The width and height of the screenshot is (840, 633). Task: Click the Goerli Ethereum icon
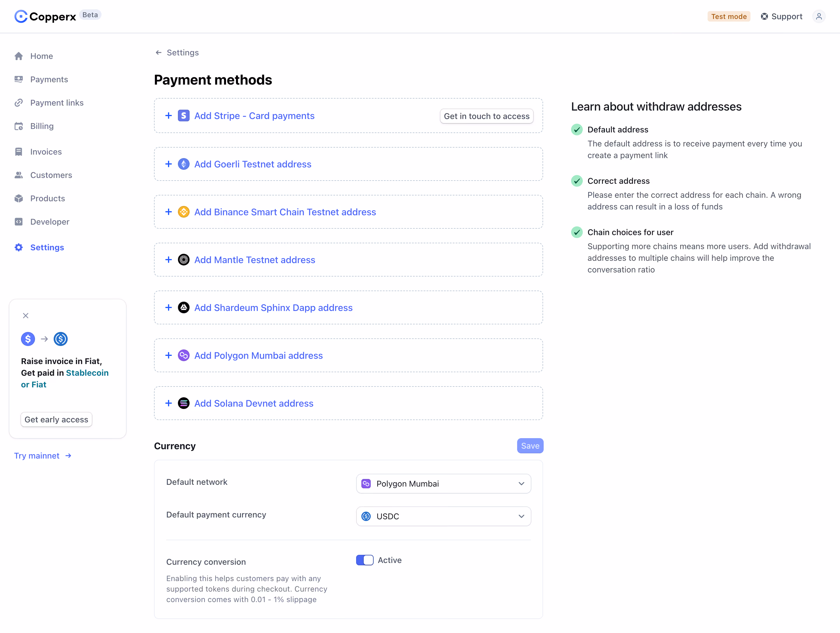184,164
